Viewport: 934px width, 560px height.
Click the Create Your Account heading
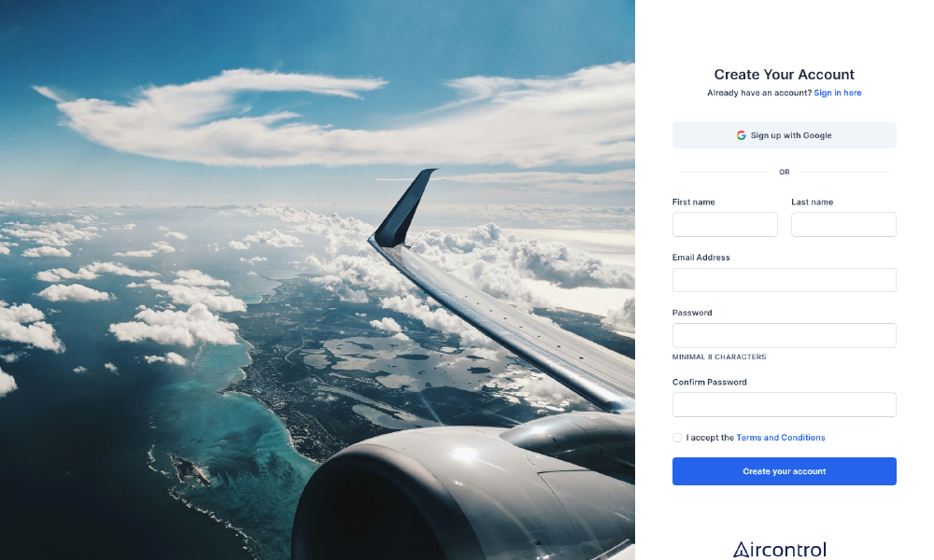[x=784, y=75]
